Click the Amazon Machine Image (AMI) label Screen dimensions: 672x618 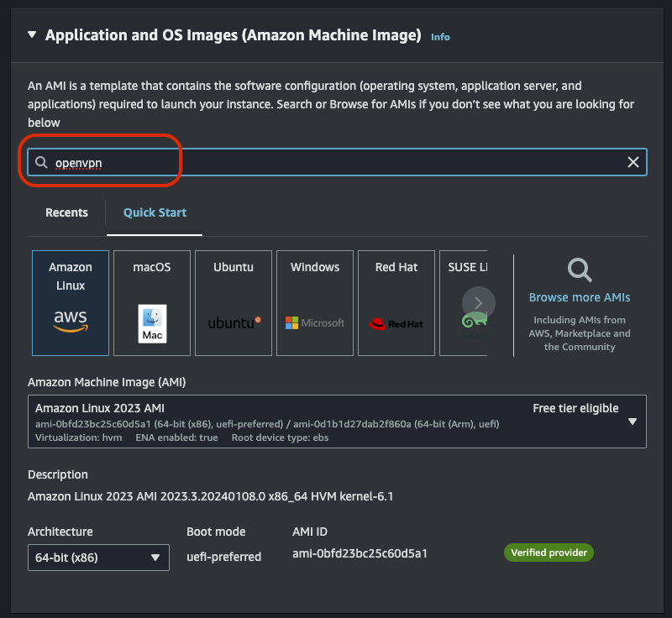(107, 382)
